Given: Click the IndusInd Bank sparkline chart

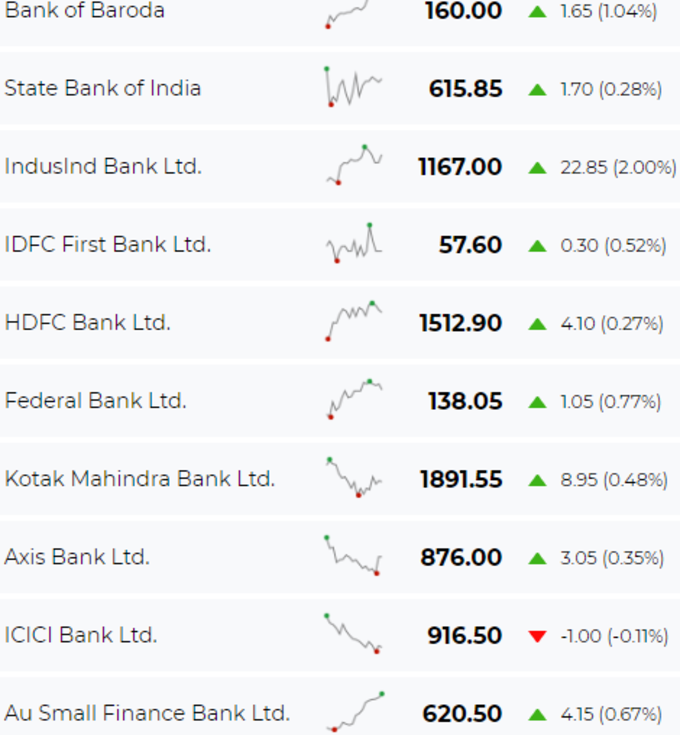Looking at the screenshot, I should [x=354, y=165].
